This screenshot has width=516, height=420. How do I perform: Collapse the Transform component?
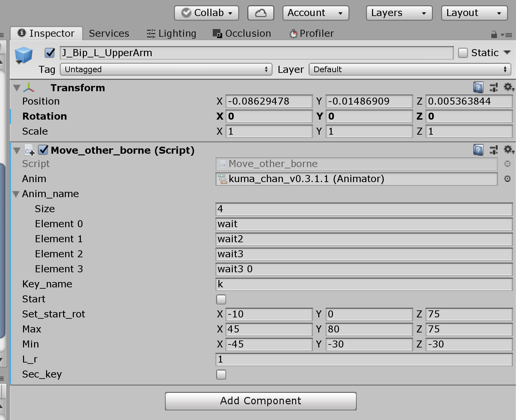click(17, 88)
